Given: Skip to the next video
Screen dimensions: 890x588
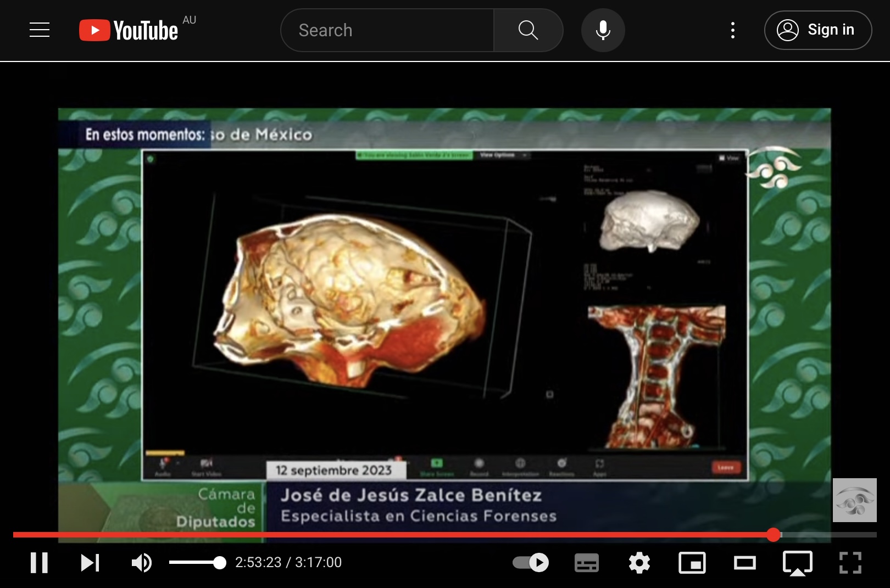Looking at the screenshot, I should pos(90,563).
